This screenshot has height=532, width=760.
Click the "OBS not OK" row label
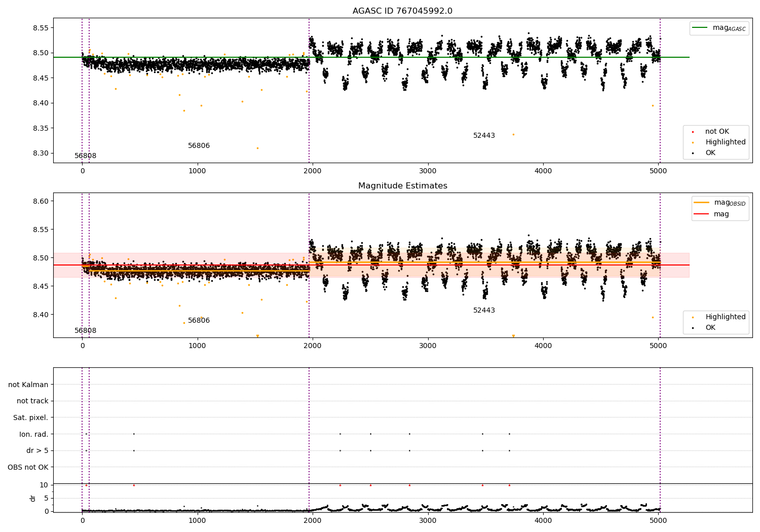28,467
